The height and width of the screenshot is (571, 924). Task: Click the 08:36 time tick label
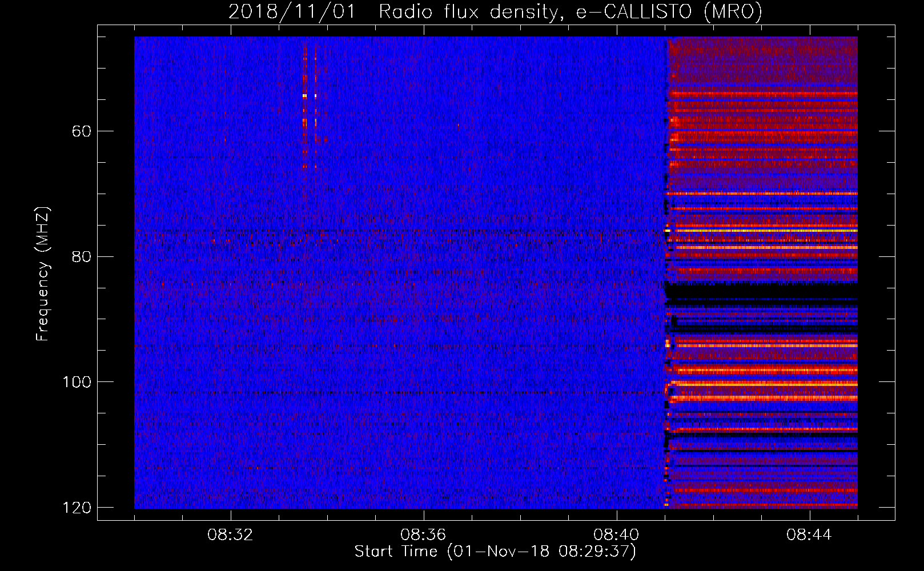(423, 535)
